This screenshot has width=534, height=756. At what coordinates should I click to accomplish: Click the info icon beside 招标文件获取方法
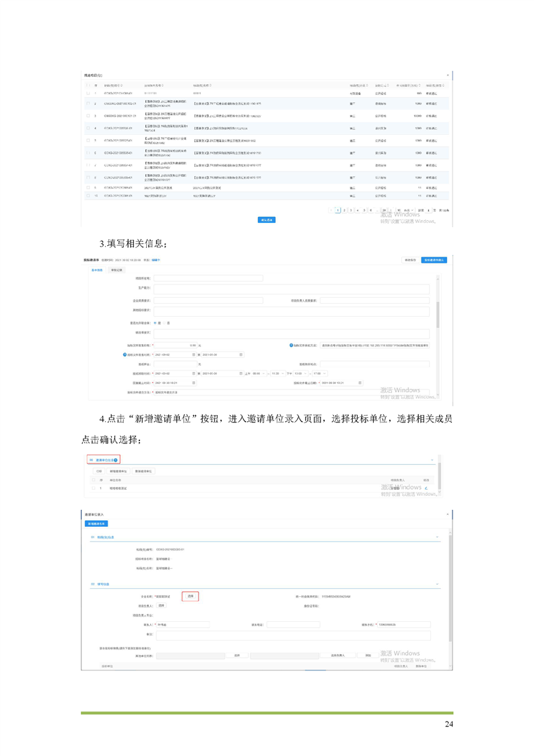pos(291,345)
